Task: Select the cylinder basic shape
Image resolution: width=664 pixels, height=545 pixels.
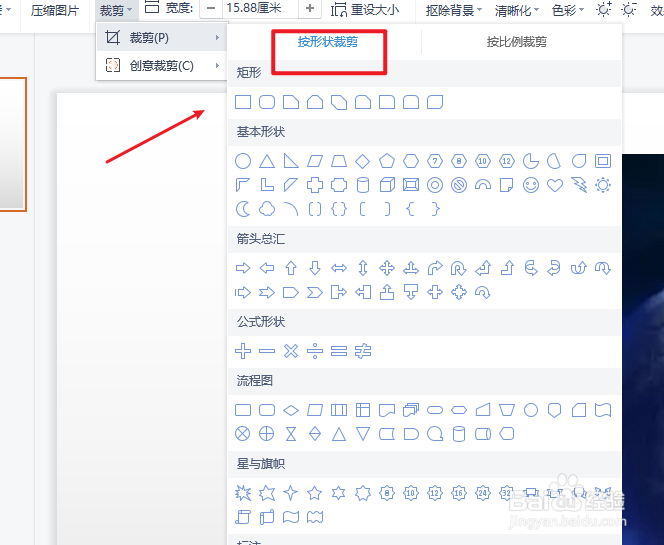Action: coord(362,185)
